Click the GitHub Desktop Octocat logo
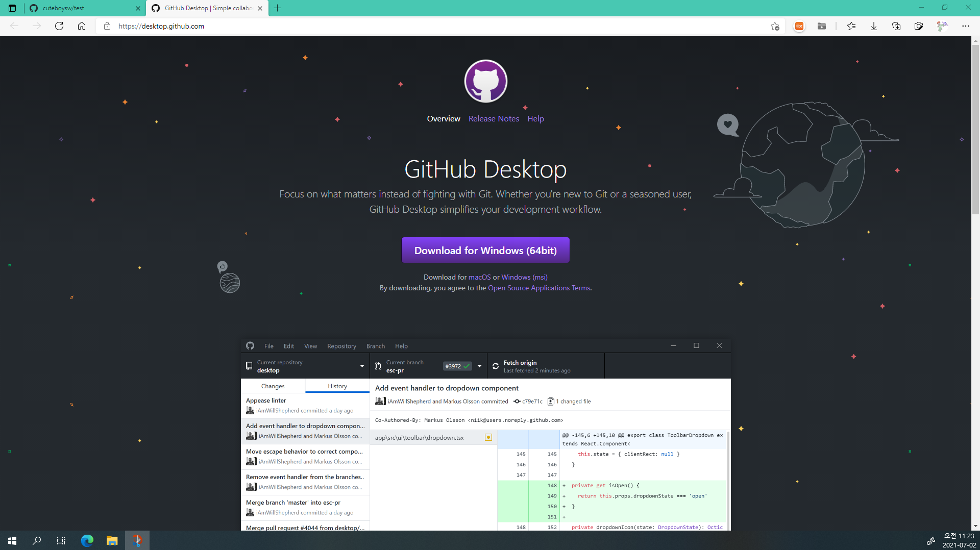Viewport: 980px width, 550px height. (x=485, y=81)
